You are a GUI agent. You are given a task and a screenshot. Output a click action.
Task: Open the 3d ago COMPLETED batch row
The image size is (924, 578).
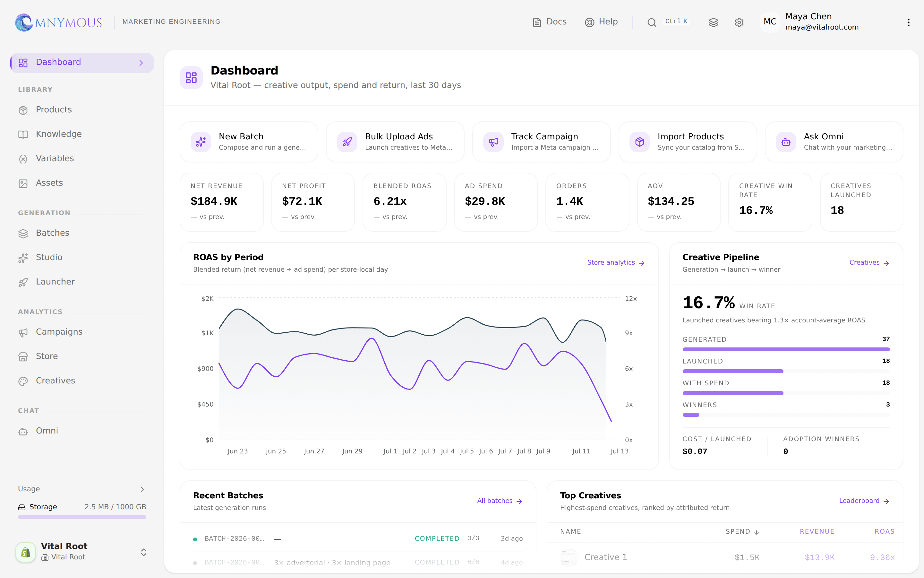tap(358, 539)
